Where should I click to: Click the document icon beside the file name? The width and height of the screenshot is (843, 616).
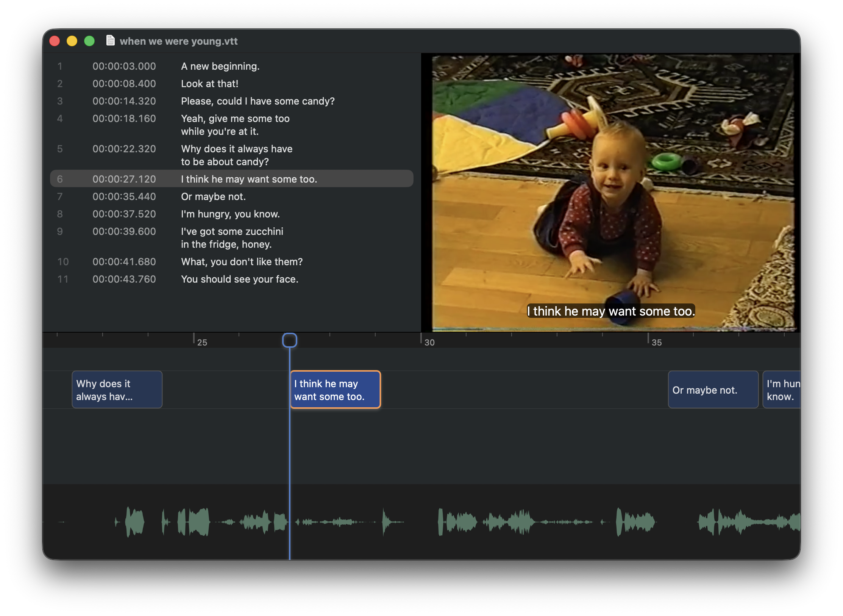(x=110, y=41)
